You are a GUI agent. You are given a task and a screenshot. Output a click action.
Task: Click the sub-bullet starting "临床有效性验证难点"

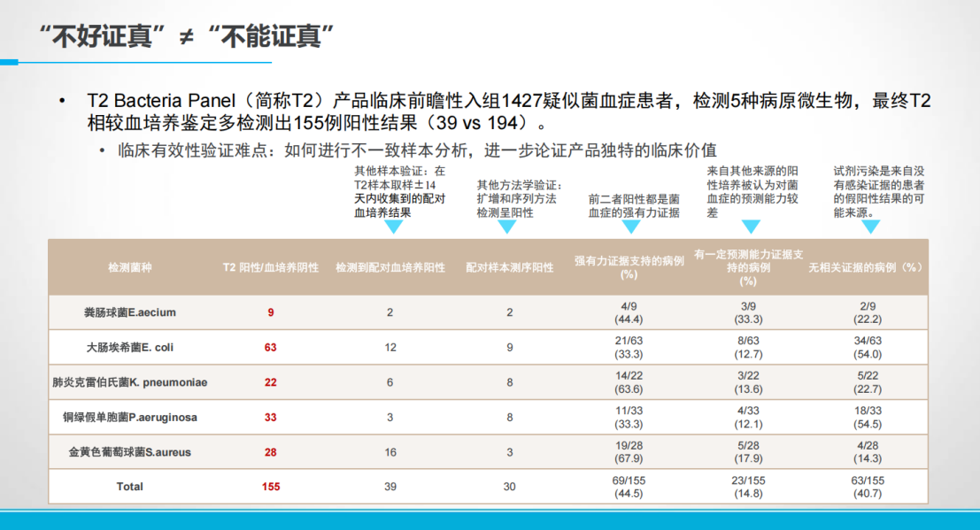(417, 150)
